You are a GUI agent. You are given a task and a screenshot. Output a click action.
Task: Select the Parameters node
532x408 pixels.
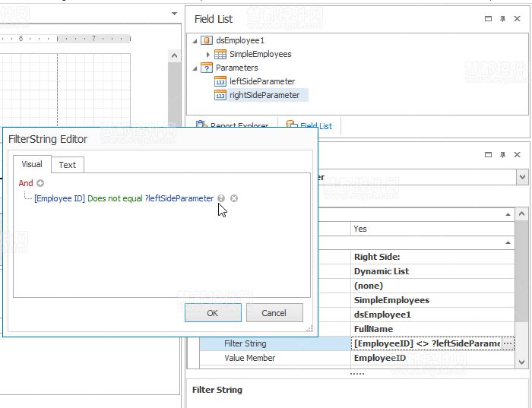(x=237, y=68)
